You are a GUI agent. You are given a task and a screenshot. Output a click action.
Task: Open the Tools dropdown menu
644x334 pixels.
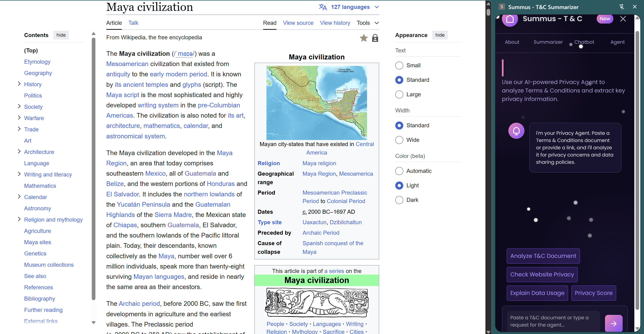coord(367,23)
